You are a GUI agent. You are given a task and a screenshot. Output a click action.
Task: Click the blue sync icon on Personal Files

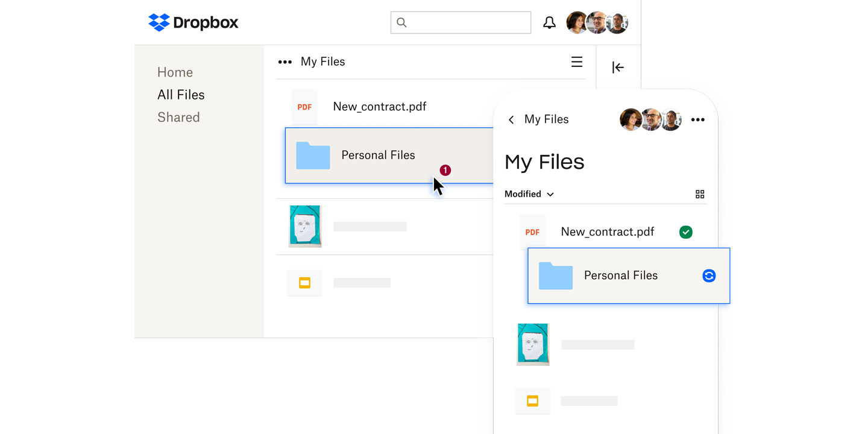point(709,275)
